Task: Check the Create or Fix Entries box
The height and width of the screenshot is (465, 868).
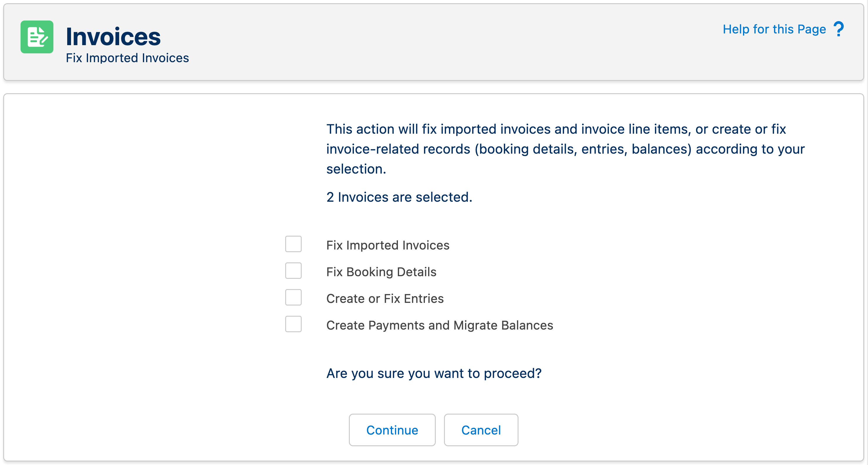Action: [x=293, y=297]
